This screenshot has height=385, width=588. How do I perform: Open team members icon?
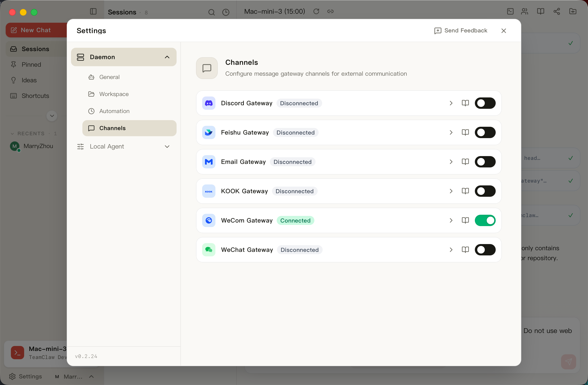pyautogui.click(x=525, y=11)
